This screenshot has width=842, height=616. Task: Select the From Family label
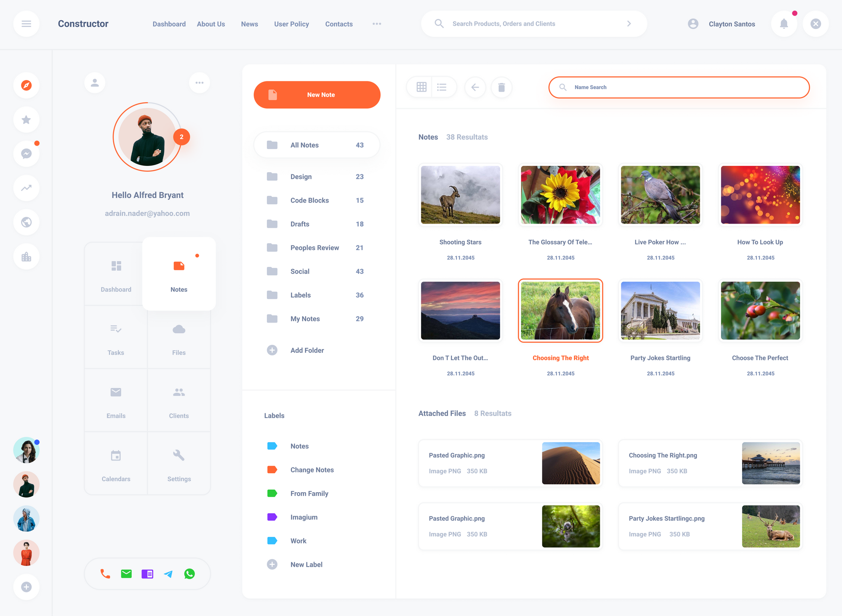click(x=309, y=493)
